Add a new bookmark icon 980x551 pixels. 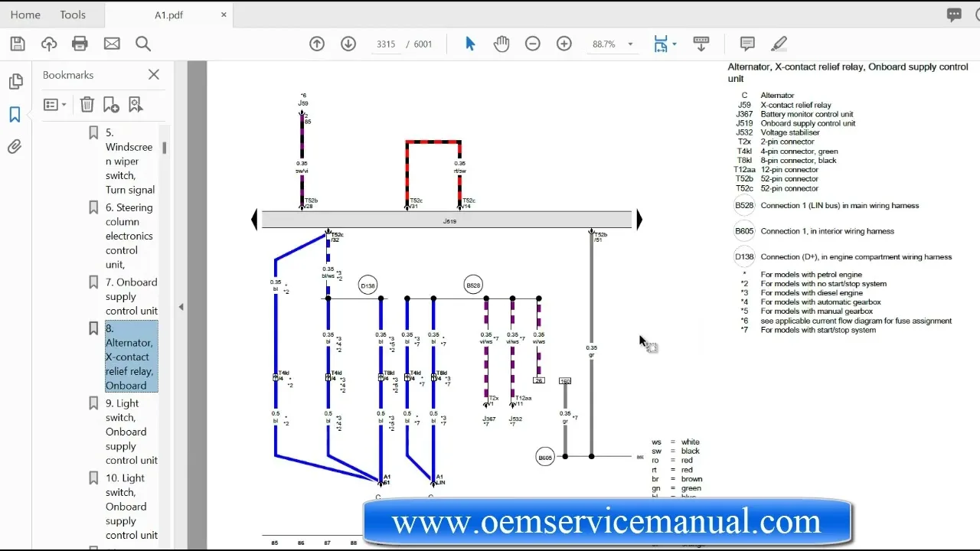112,105
